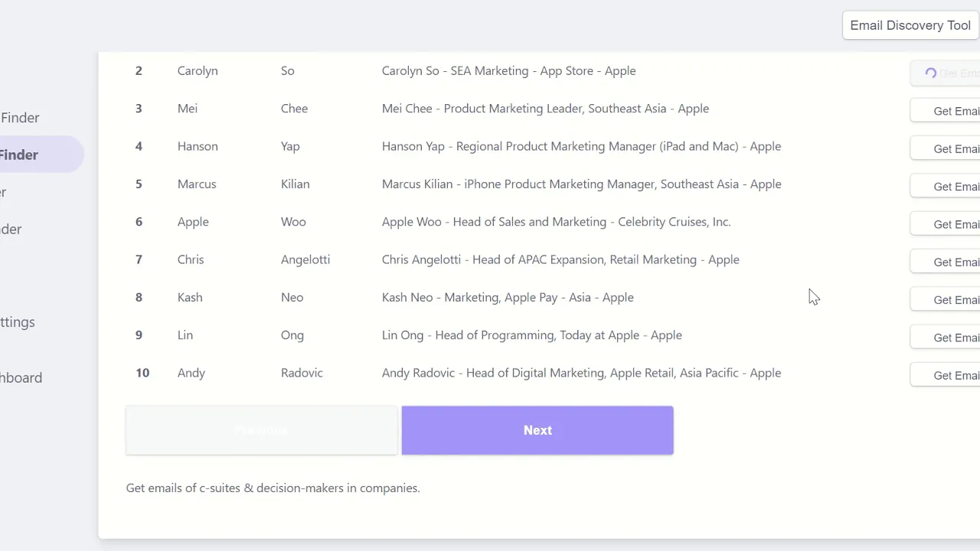Viewport: 980px width, 551px height.
Task: Open the unhighlighted Finder item in sidebar
Action: 20,118
